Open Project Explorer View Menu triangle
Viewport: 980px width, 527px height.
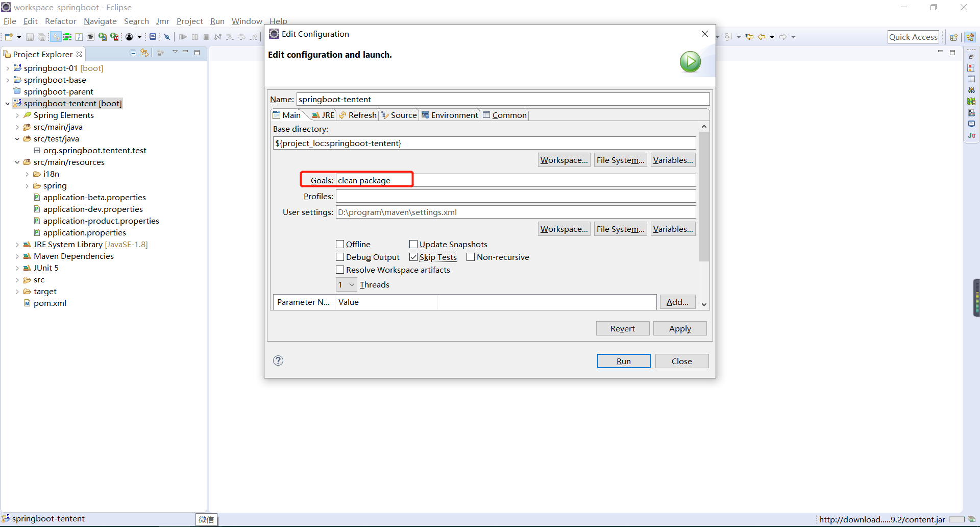pos(175,52)
